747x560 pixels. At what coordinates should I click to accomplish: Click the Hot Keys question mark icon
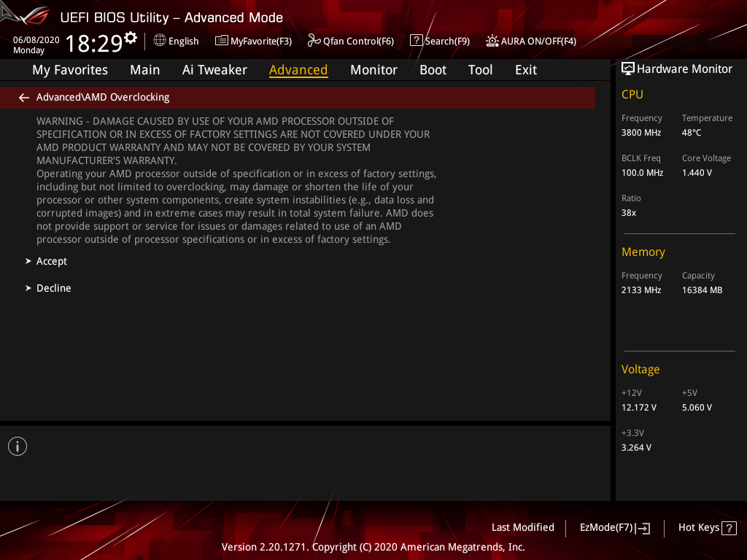click(x=729, y=528)
